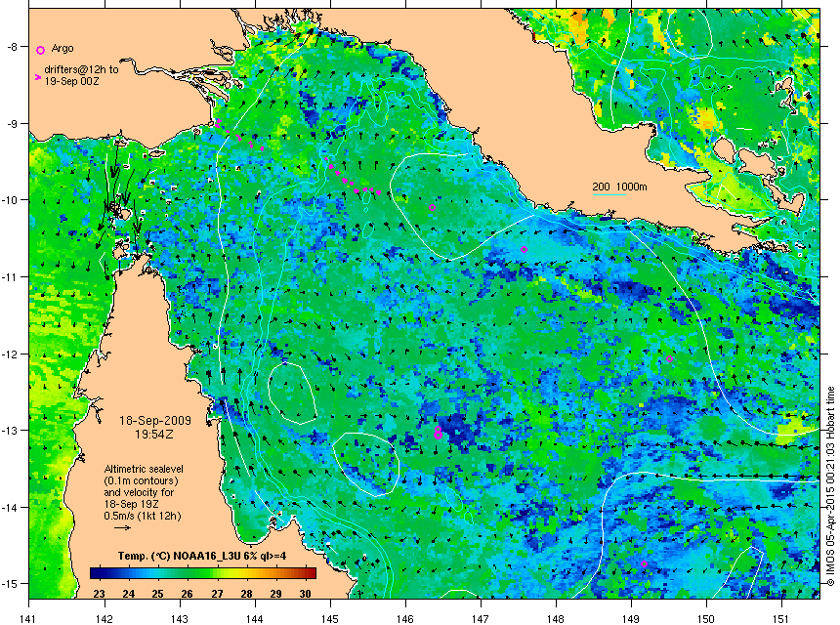Click the "(0.1m contours)" text
Image resolution: width=840 pixels, height=625 pixels.
[x=141, y=480]
